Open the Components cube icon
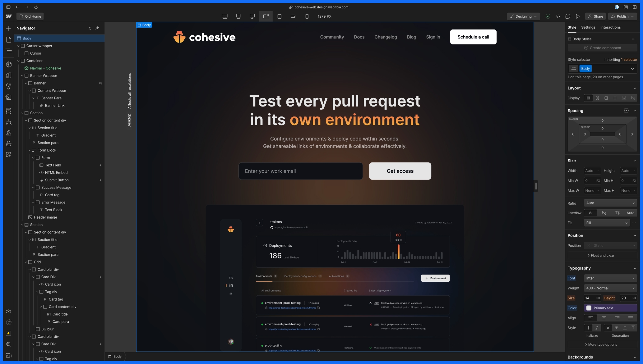 point(9,64)
